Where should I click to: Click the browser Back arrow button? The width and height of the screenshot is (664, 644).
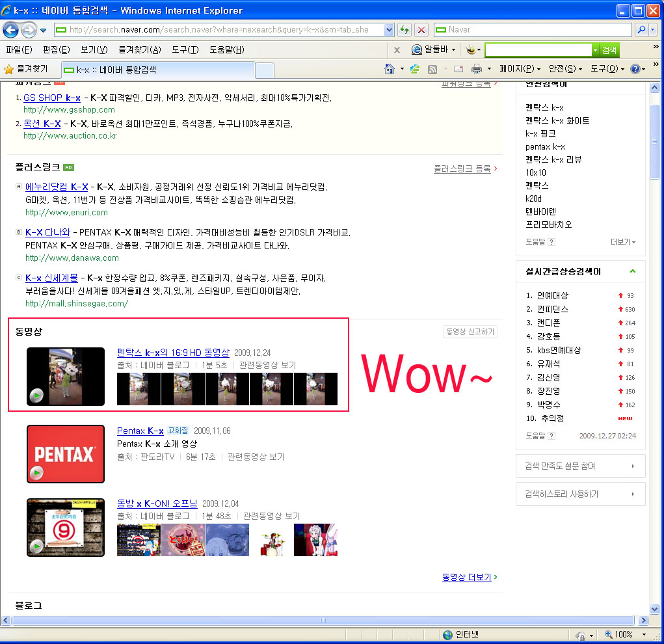pos(11,30)
